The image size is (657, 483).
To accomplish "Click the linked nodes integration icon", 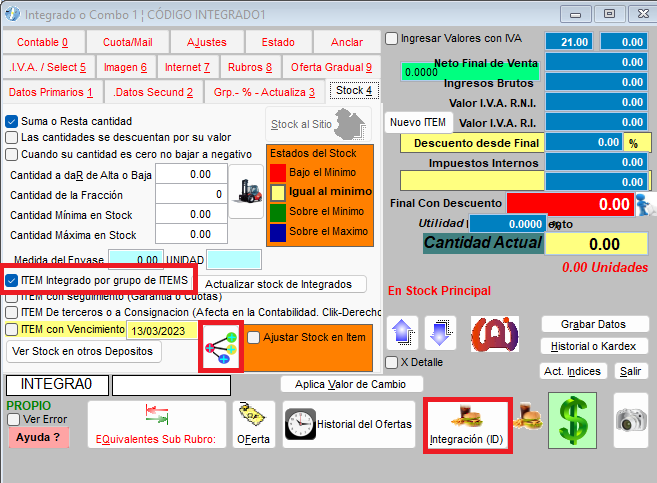I will (220, 345).
